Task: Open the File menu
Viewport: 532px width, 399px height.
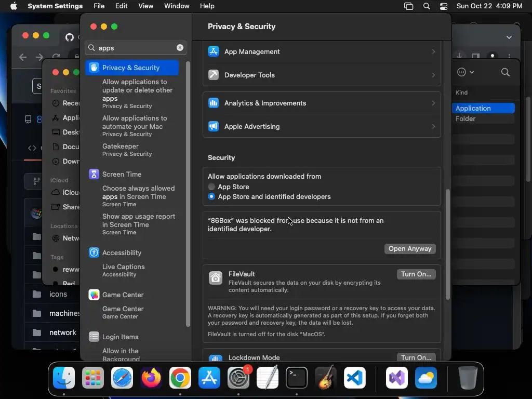Action: click(x=99, y=6)
